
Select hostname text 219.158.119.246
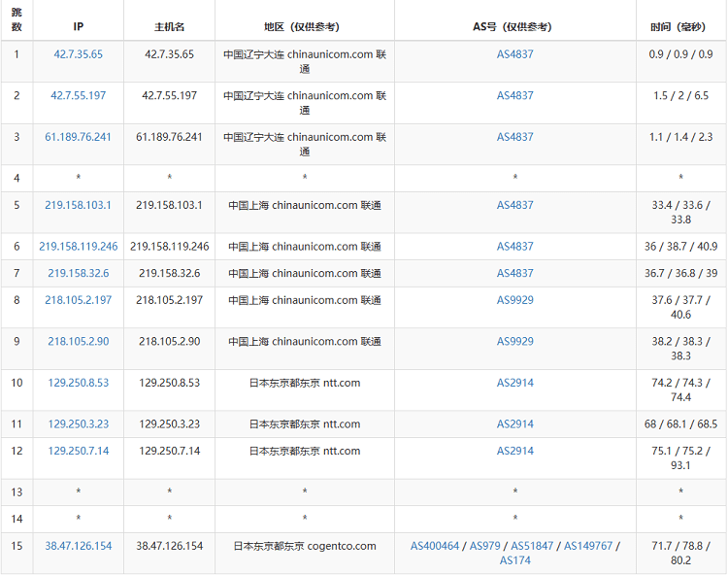170,247
